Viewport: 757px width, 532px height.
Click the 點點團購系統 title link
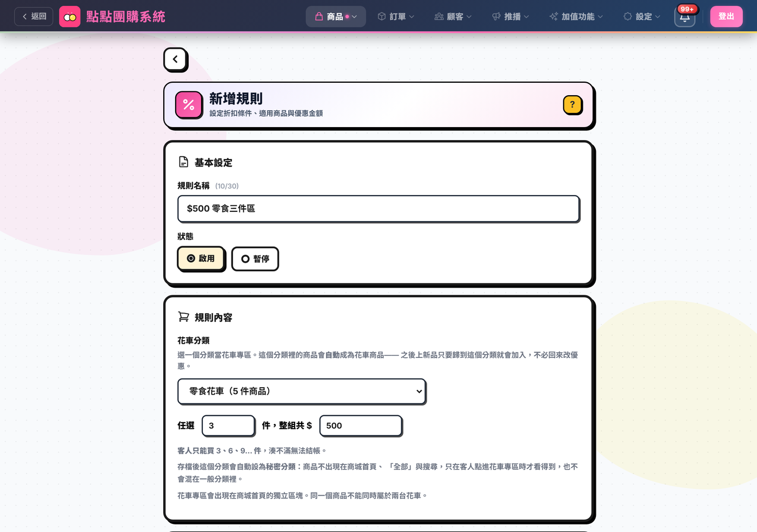click(126, 17)
